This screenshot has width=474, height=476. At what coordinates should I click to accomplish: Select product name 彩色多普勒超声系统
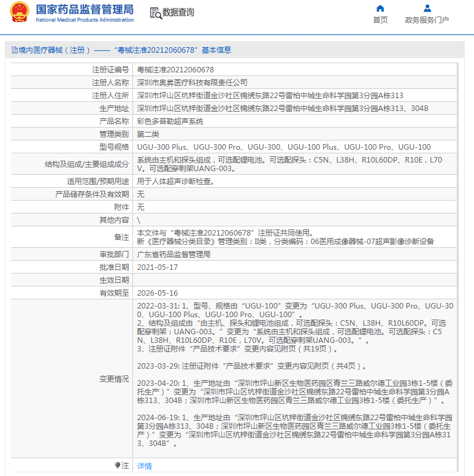170,121
